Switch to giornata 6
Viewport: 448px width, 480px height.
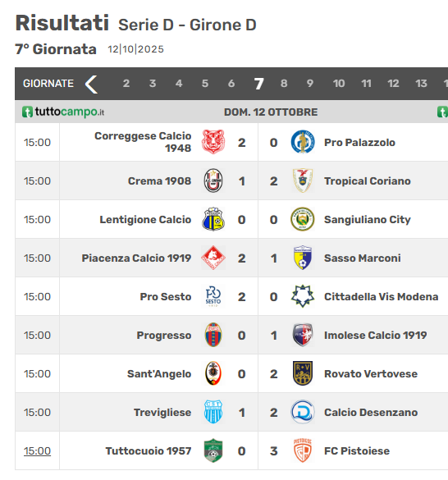(x=231, y=83)
